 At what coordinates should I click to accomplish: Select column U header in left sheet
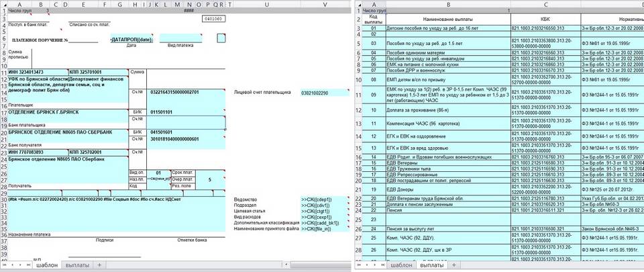267,4
